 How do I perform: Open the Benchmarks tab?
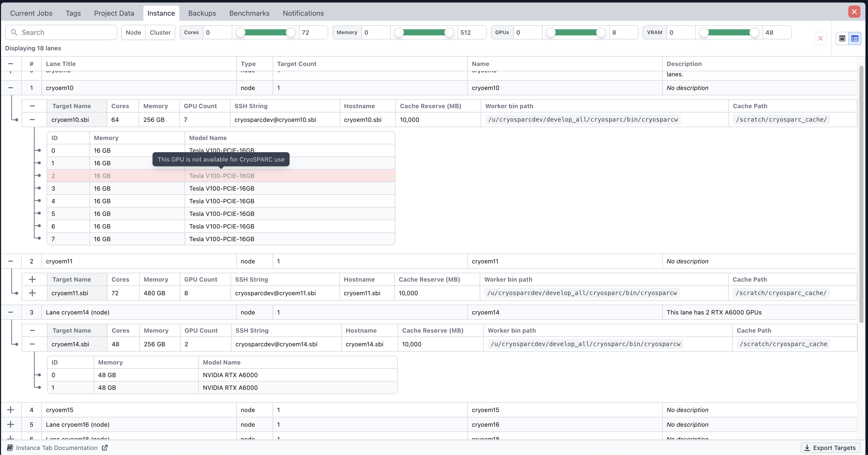click(x=249, y=13)
